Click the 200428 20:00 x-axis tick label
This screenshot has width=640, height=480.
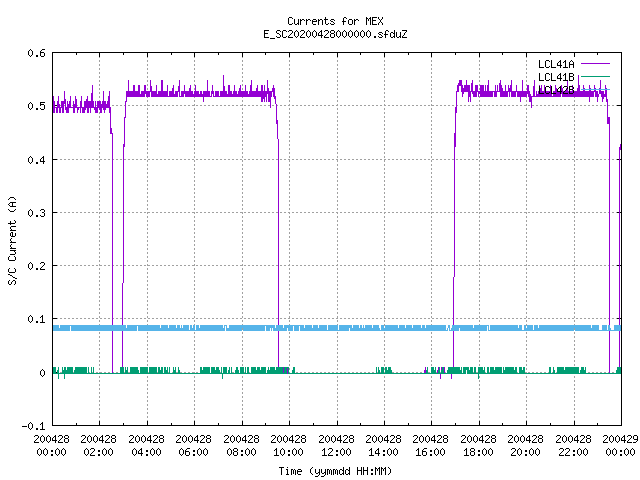point(526,446)
